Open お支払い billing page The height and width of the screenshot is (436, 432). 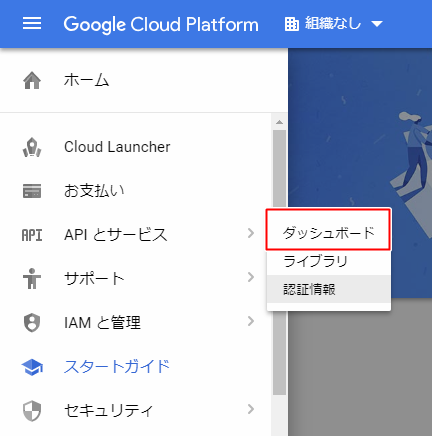[x=94, y=191]
